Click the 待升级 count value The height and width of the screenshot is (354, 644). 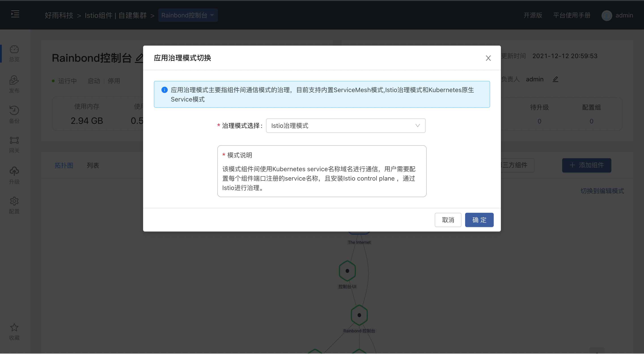539,121
